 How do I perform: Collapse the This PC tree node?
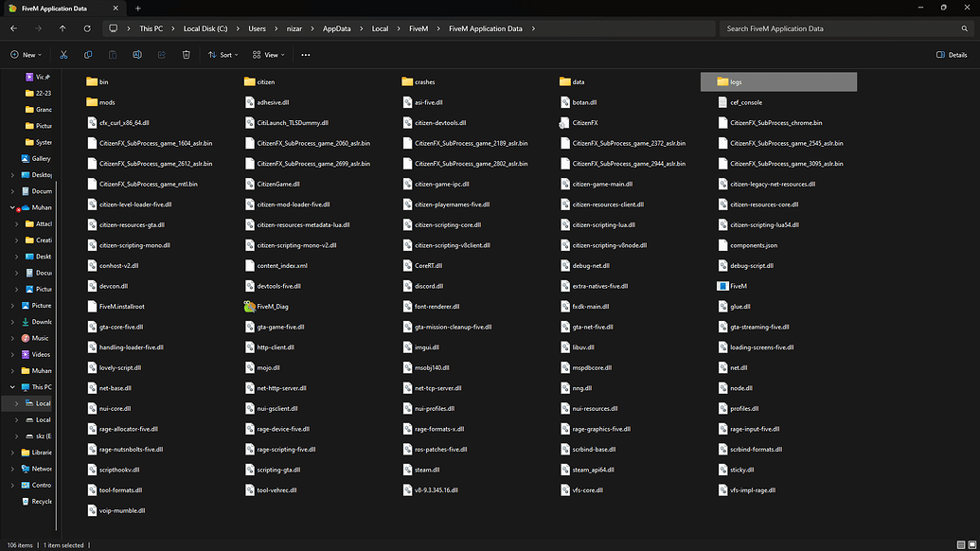tap(12, 387)
